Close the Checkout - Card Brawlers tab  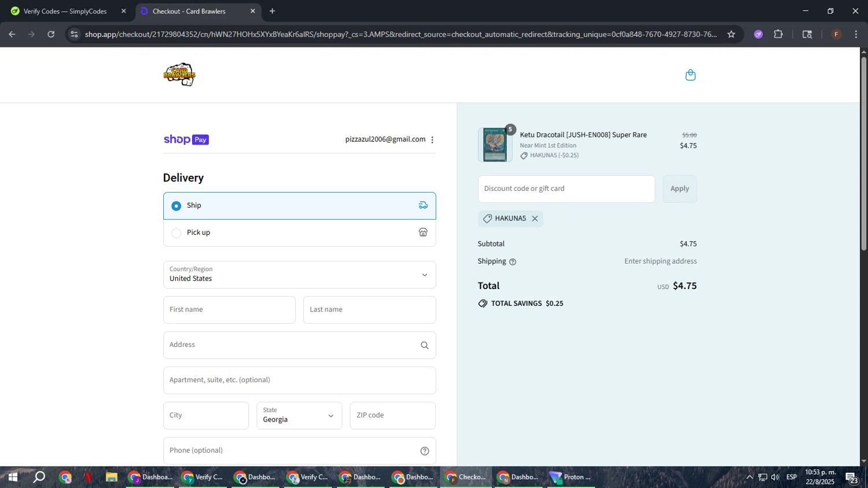[252, 11]
